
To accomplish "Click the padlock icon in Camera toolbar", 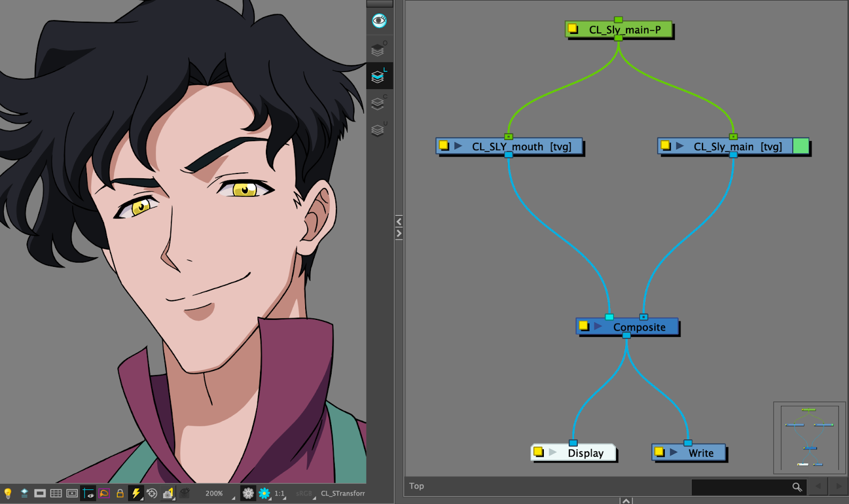I will point(120,493).
